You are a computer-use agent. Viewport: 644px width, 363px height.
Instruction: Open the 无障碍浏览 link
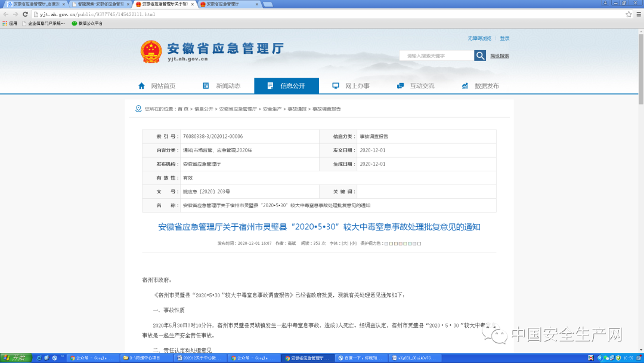(x=479, y=38)
